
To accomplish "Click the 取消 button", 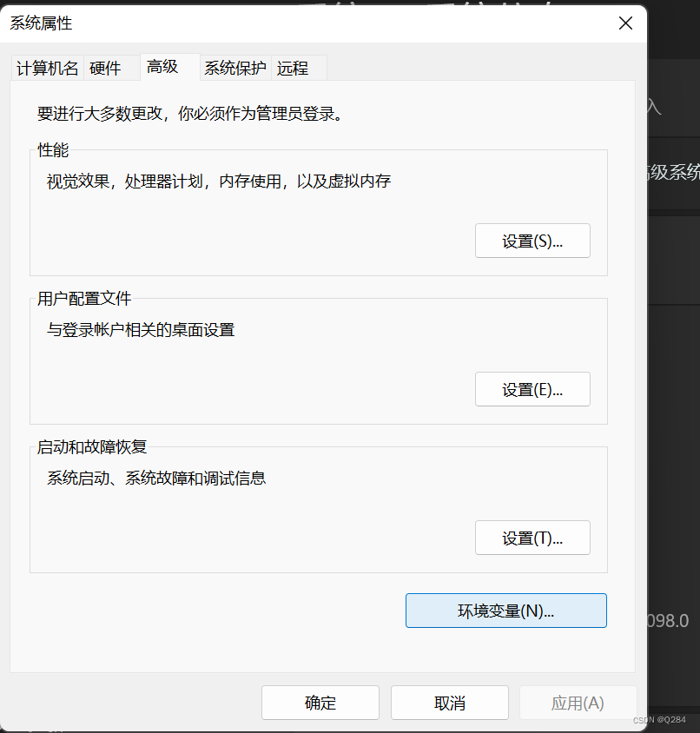I will [449, 703].
